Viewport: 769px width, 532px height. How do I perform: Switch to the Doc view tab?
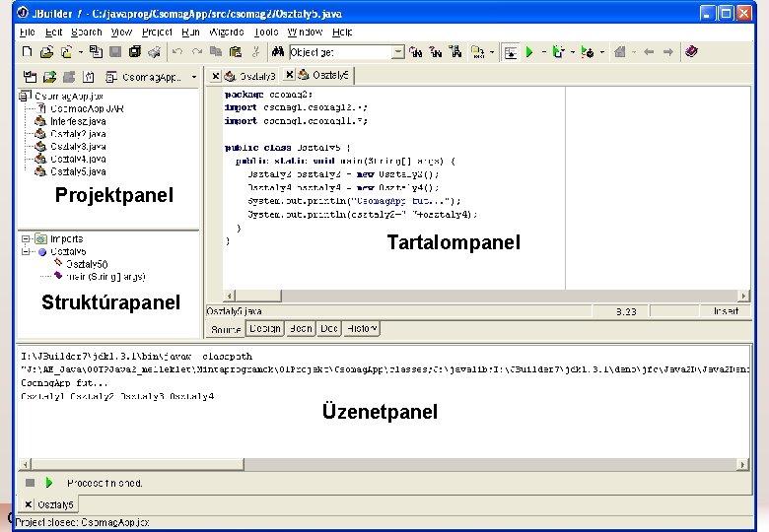(329, 328)
